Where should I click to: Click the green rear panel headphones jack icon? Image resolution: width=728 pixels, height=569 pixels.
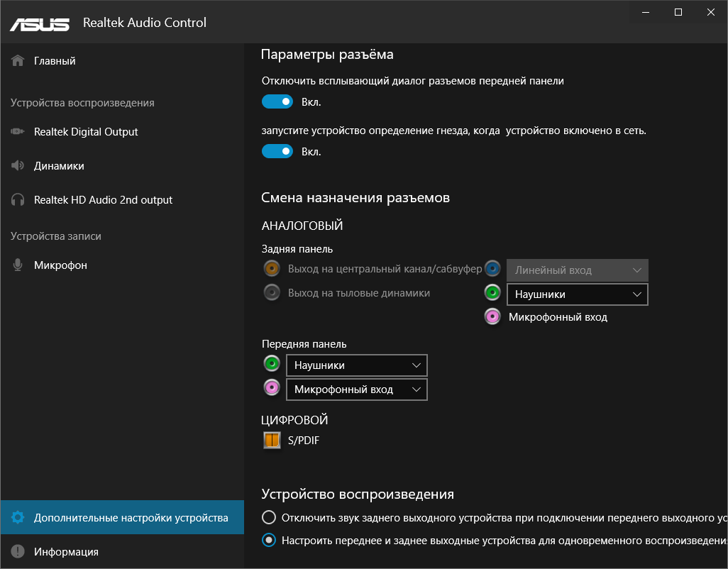coord(492,292)
